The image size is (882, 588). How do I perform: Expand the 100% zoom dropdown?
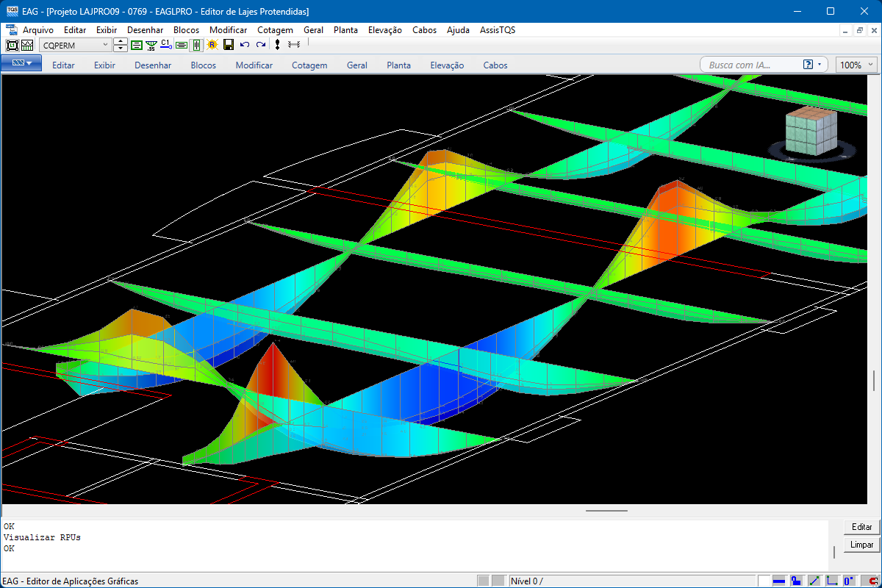[x=871, y=65]
